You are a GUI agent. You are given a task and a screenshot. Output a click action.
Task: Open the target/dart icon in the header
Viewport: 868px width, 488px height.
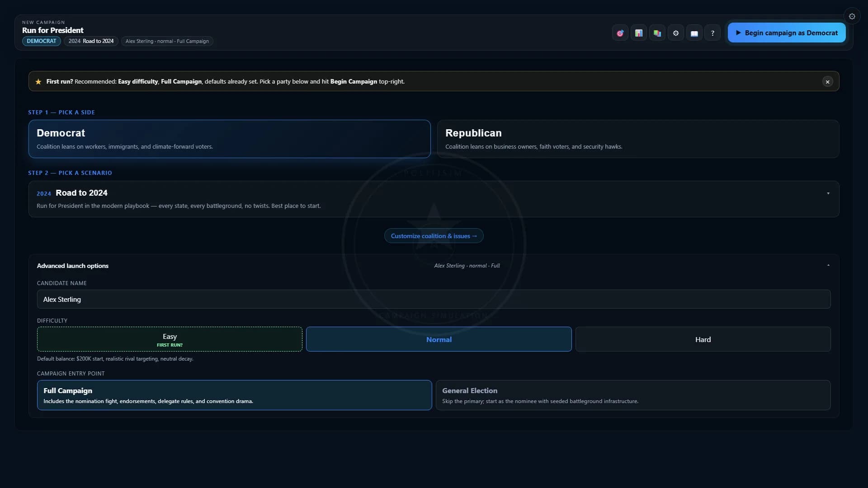coord(620,33)
